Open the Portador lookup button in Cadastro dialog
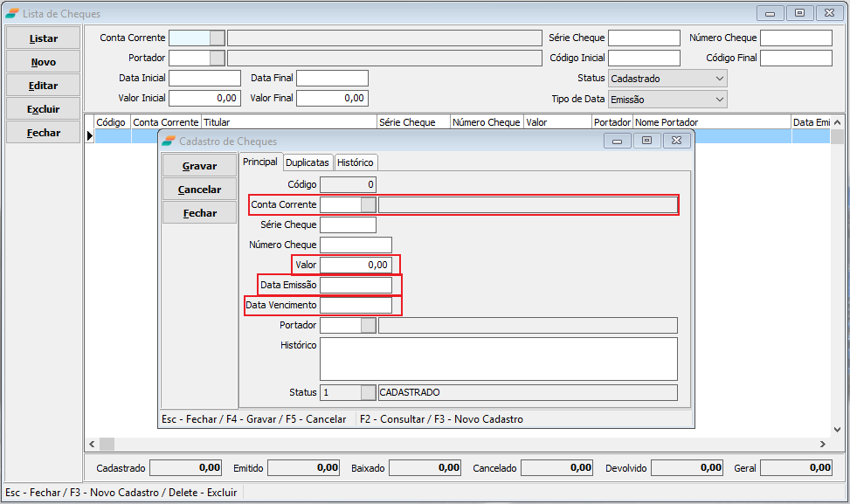The image size is (850, 504). tap(369, 325)
